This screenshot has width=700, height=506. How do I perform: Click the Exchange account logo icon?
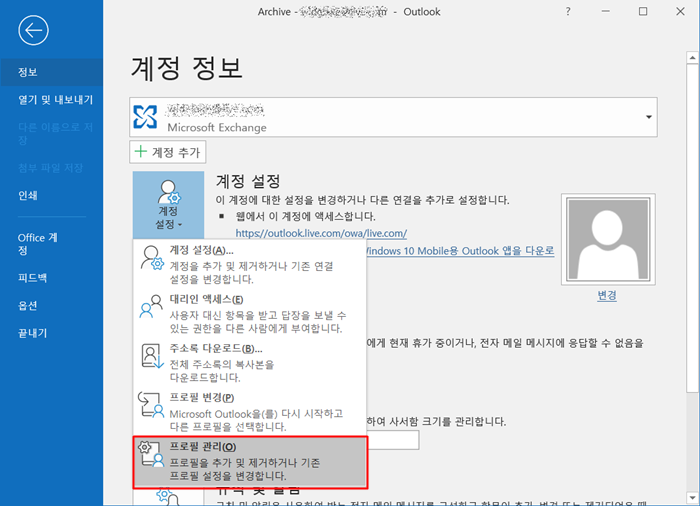pyautogui.click(x=145, y=117)
